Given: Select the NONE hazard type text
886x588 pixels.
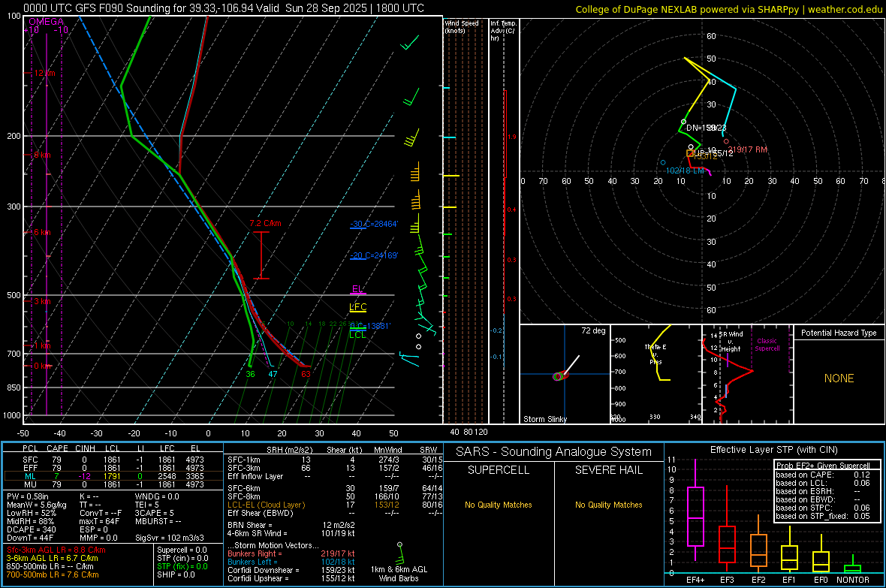Looking at the screenshot, I should pyautogui.click(x=839, y=378).
